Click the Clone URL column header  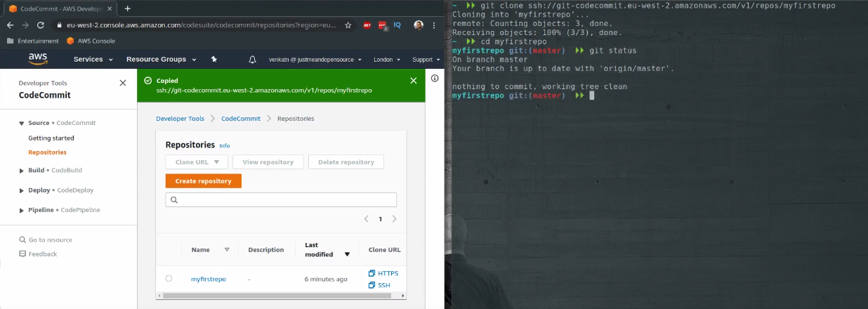pos(385,249)
